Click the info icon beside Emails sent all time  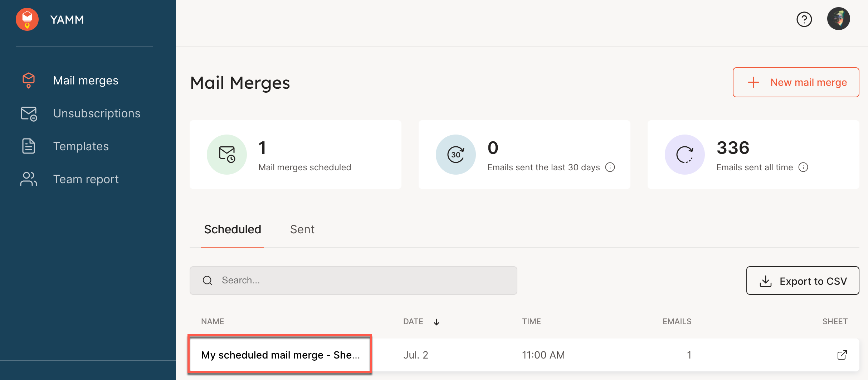pos(803,167)
